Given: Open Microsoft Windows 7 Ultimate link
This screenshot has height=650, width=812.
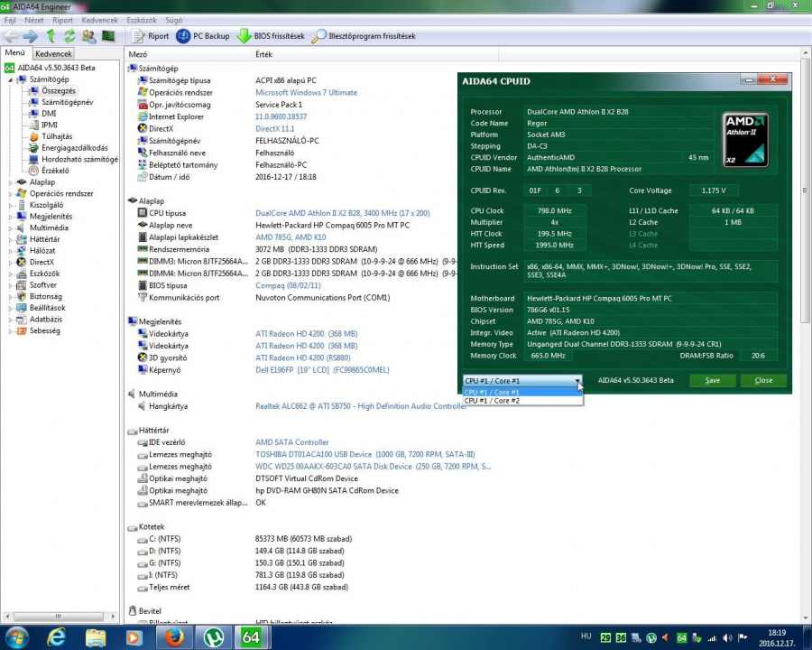Looking at the screenshot, I should click(306, 92).
